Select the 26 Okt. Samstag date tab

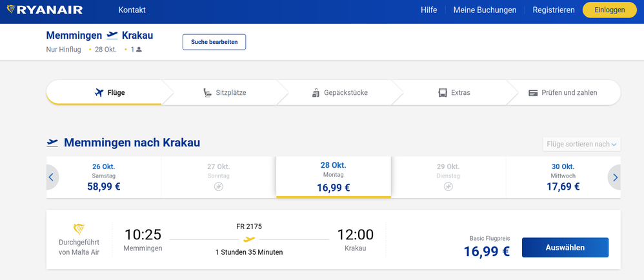(x=103, y=177)
